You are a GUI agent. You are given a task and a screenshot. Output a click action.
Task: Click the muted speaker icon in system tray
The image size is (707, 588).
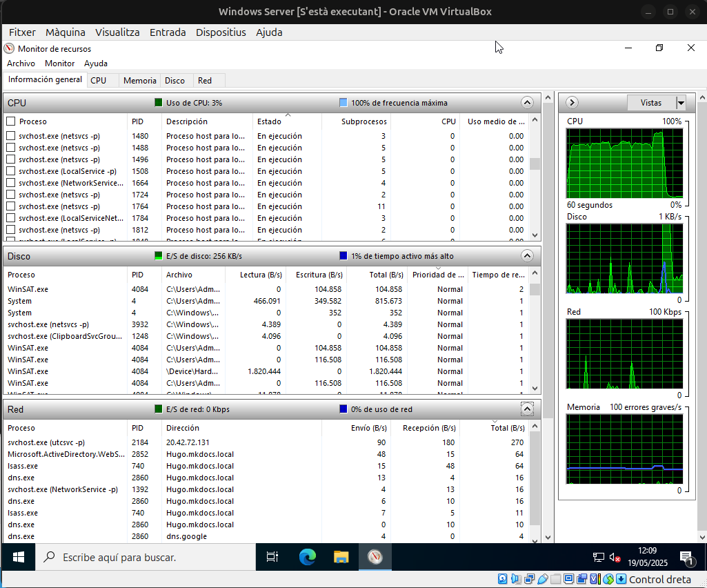coord(614,556)
